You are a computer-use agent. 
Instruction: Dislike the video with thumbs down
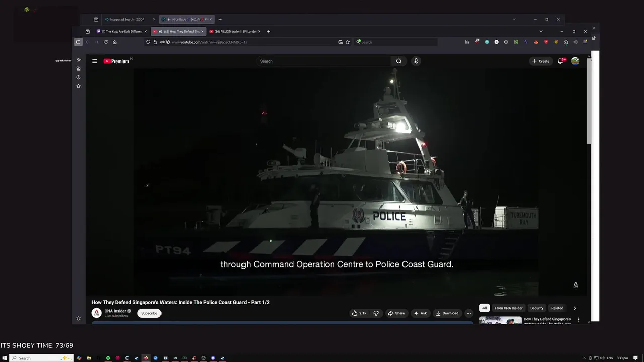(x=376, y=313)
